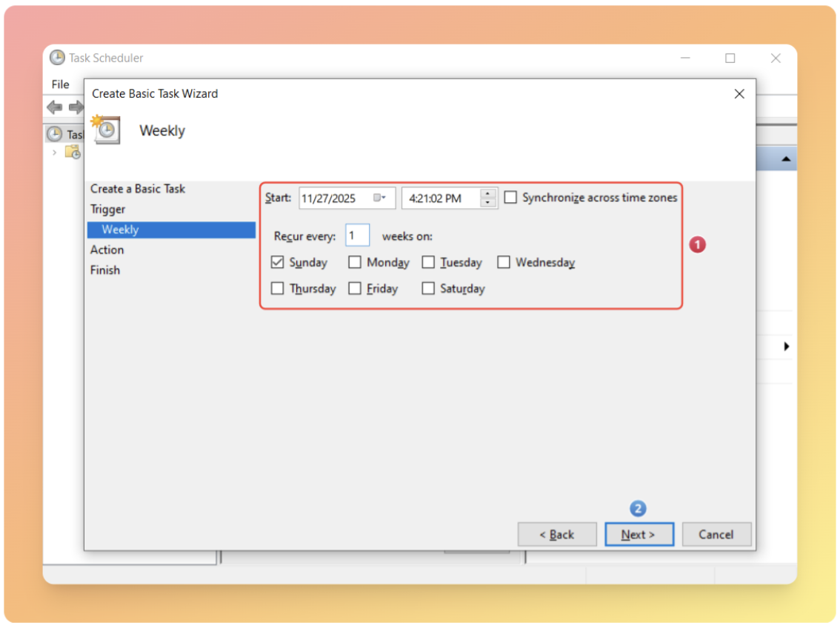Click the Task Scheduler title bar clock icon
This screenshot has height=631, width=840.
[57, 58]
